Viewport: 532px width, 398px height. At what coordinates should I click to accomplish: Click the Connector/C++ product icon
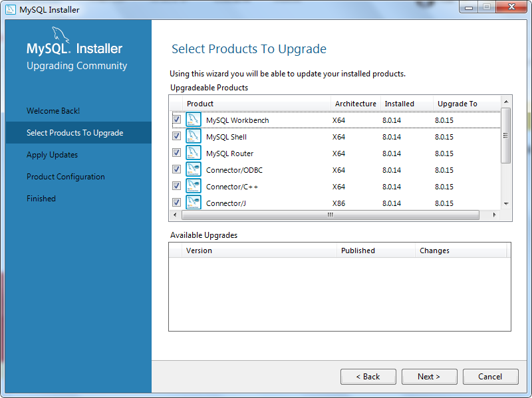[194, 186]
